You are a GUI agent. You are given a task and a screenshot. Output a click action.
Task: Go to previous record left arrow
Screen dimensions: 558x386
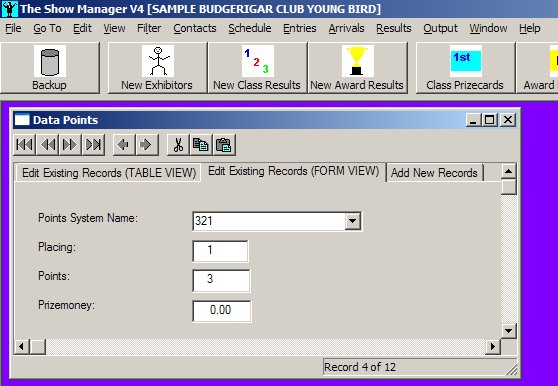point(124,145)
